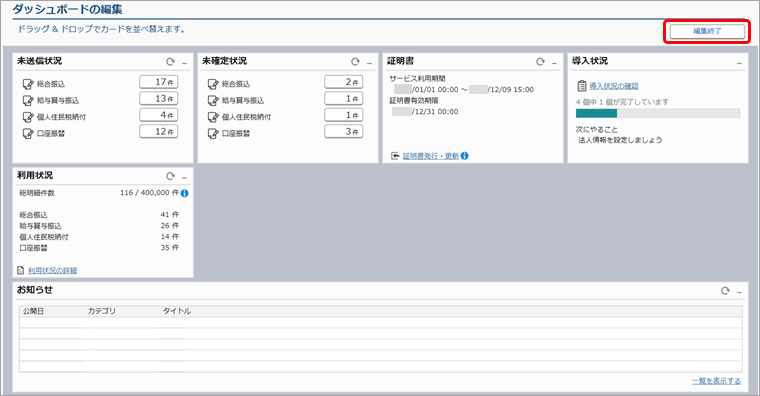Click the 利用状況 card title
Screen dimensions: 760x396
tap(35, 175)
